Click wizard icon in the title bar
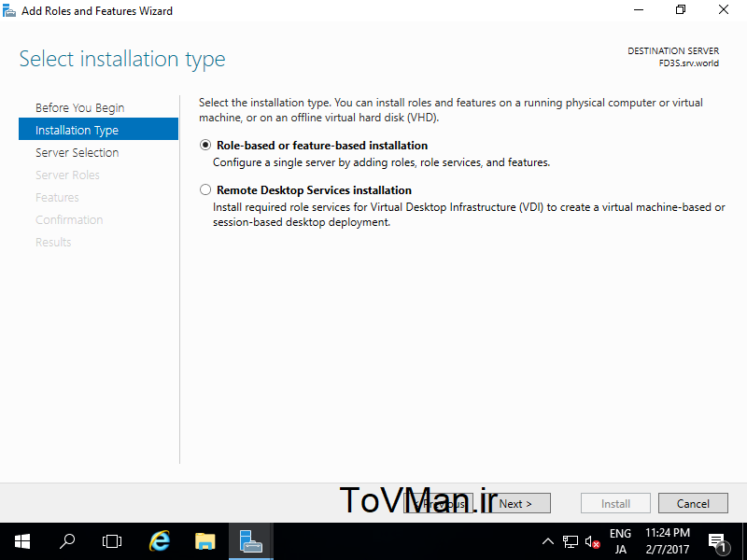The height and width of the screenshot is (560, 747). (x=9, y=10)
